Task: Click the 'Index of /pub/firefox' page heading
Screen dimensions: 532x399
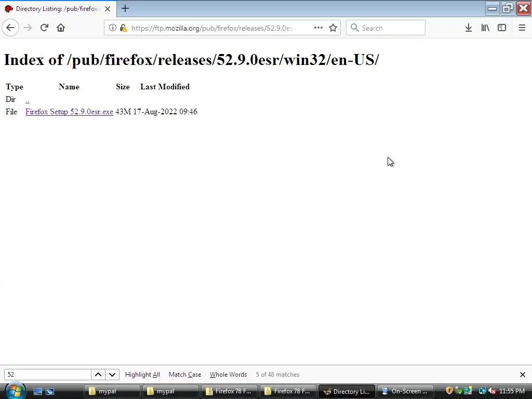Action: pos(192,60)
